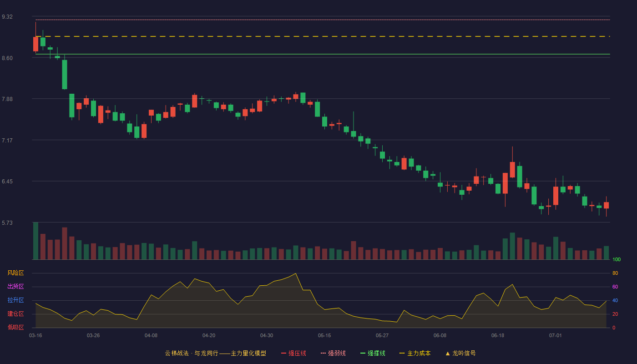Click the 8.60 price axis label

click(x=7, y=58)
